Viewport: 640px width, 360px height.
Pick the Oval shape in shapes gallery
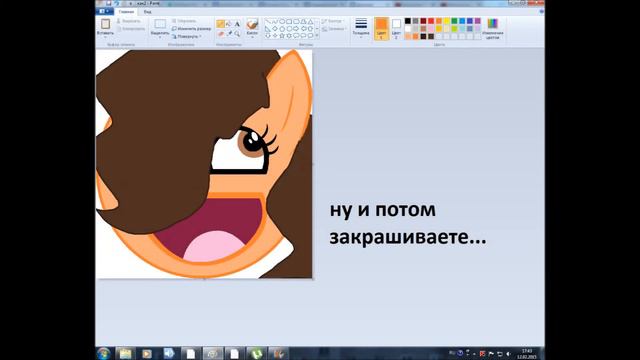pyautogui.click(x=282, y=22)
